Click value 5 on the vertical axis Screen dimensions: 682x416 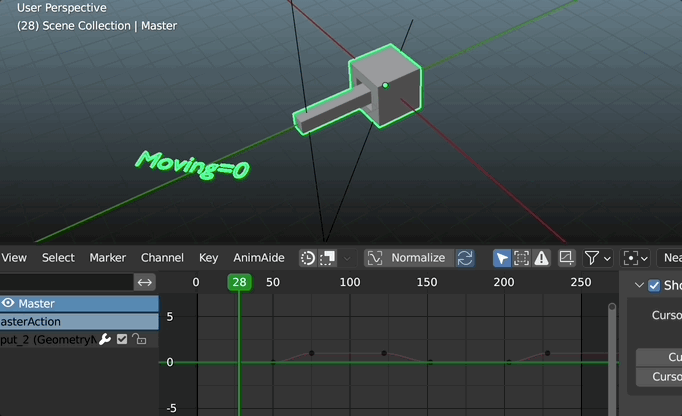[170, 317]
